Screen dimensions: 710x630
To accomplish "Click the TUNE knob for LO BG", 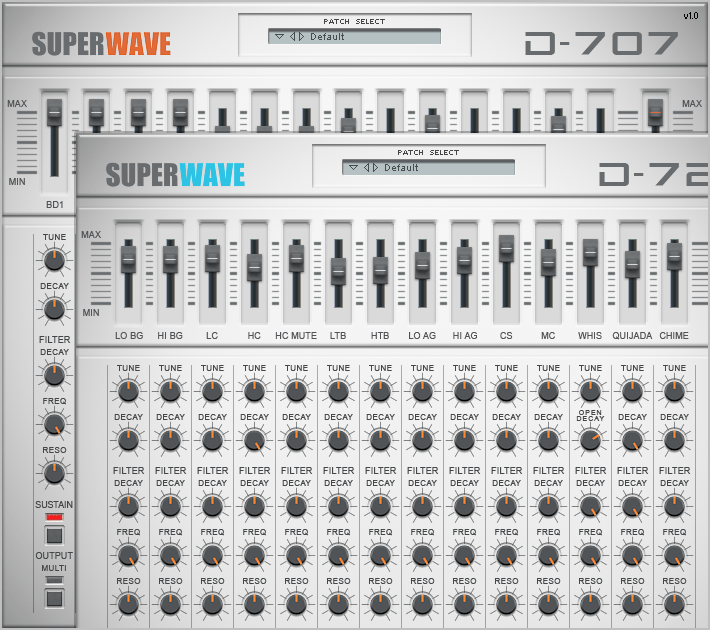I will [x=129, y=390].
